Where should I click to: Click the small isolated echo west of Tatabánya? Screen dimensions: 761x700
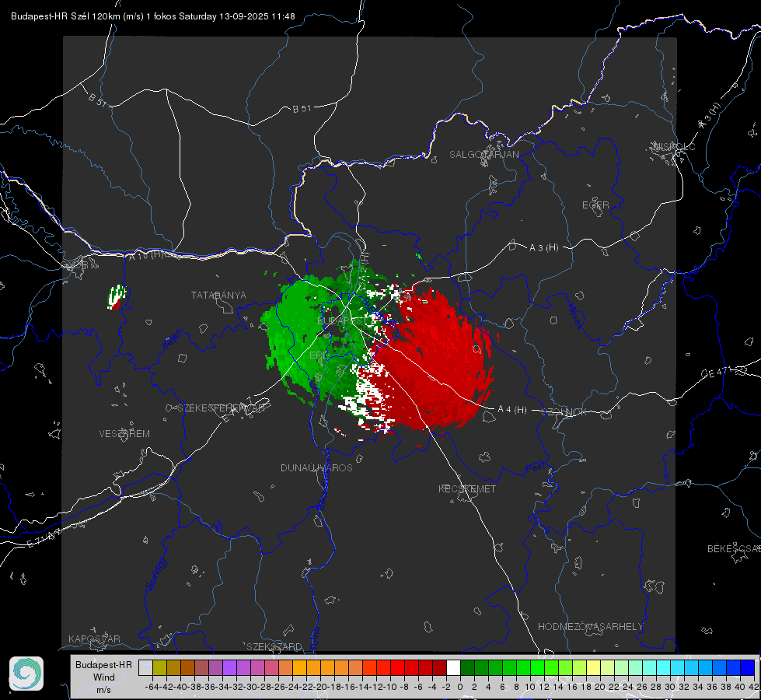click(117, 297)
